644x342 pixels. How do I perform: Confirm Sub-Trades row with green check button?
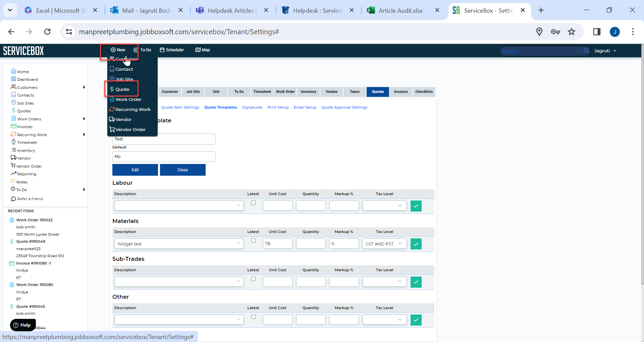tap(416, 282)
